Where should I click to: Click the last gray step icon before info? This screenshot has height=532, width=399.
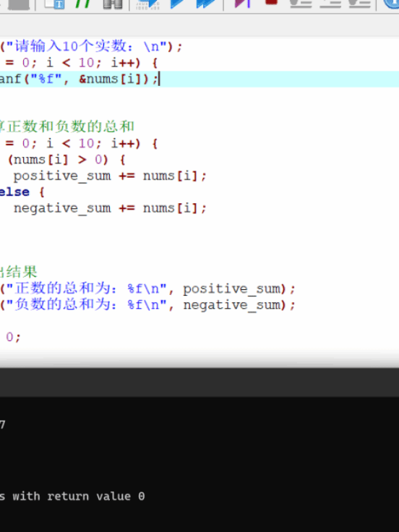tap(360, 4)
